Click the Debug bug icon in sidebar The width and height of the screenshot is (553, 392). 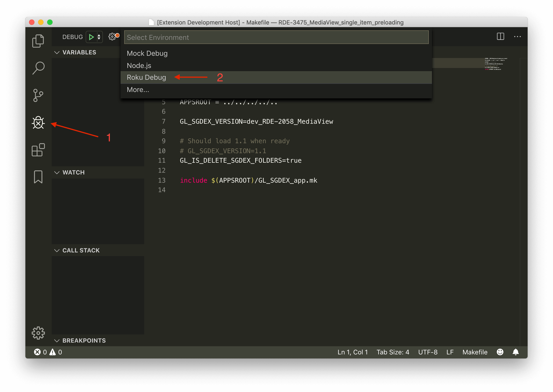click(38, 123)
